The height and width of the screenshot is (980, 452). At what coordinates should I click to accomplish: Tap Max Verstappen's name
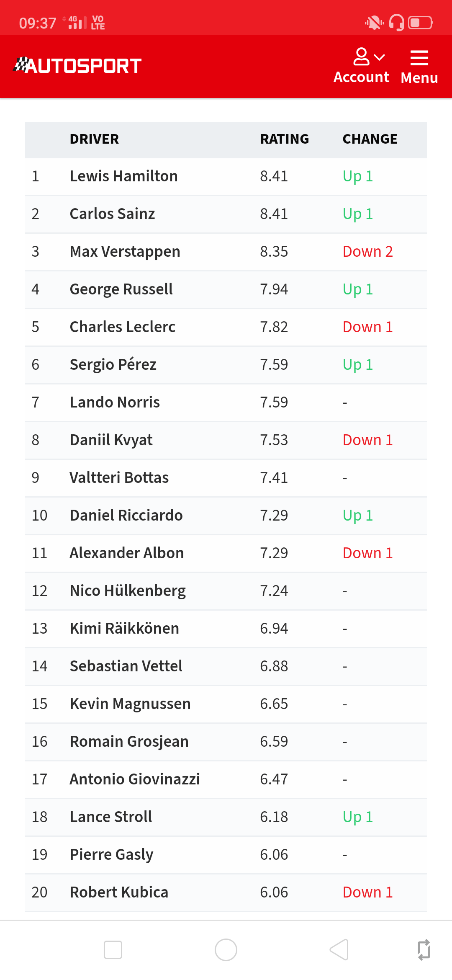coord(124,251)
